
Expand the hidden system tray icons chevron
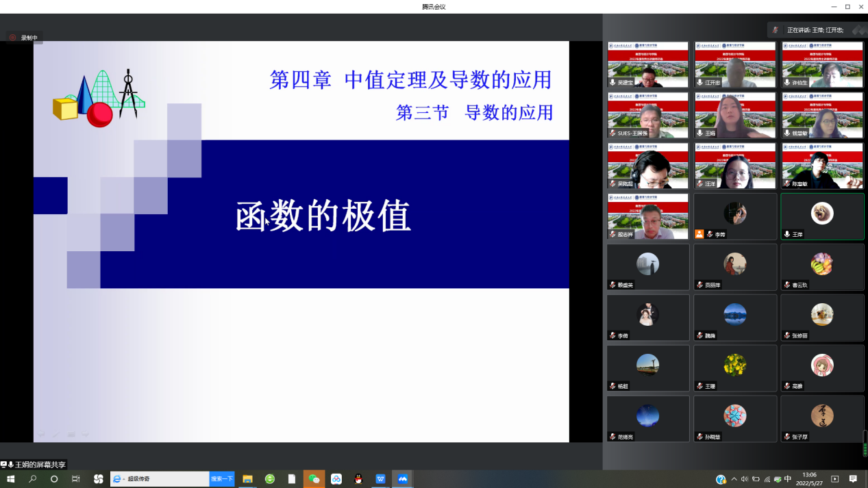coord(734,479)
